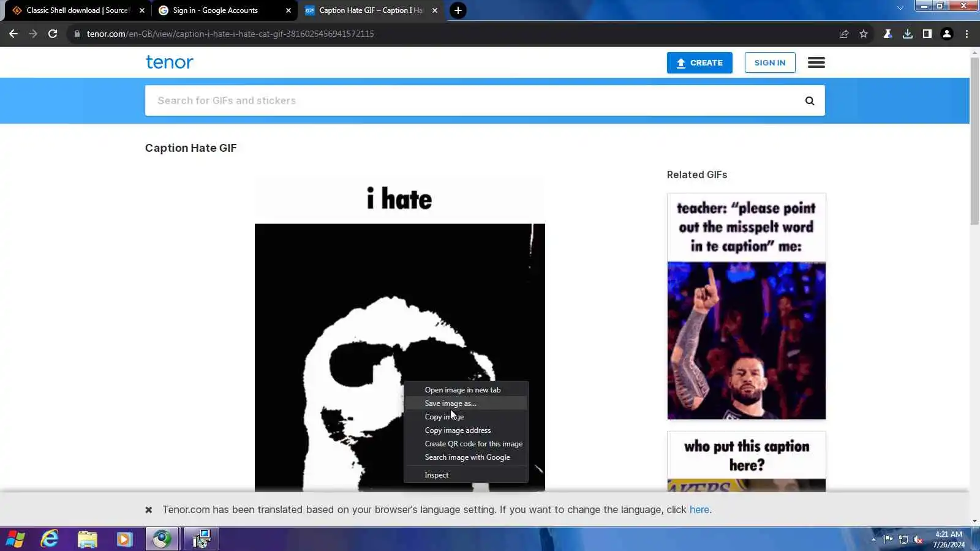This screenshot has height=551, width=980.
Task: Click the CREATE upload button
Action: pyautogui.click(x=699, y=62)
